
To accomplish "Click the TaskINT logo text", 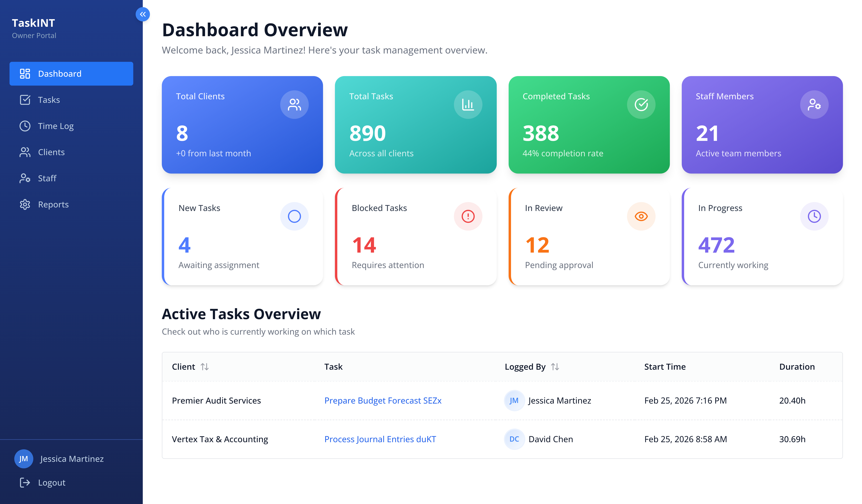I will [33, 23].
